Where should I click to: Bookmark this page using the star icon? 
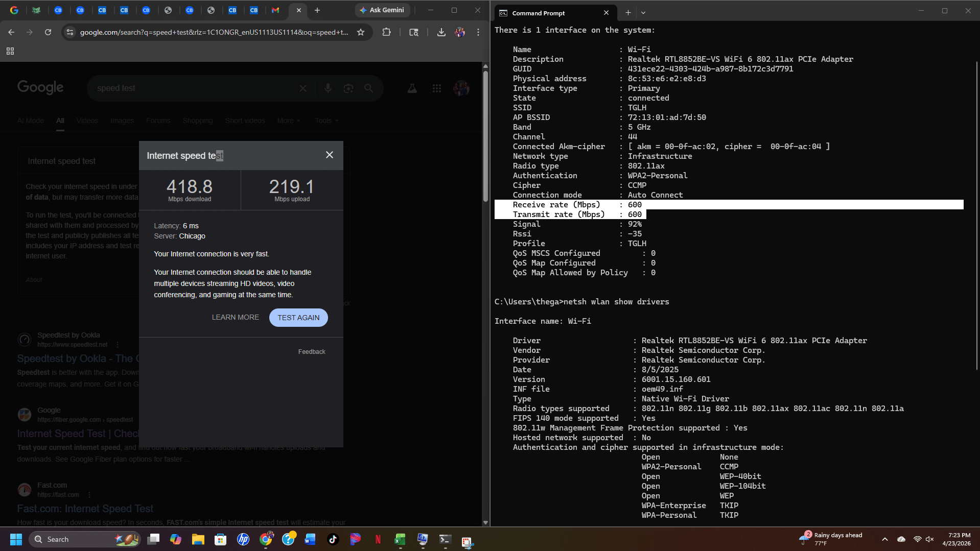pyautogui.click(x=361, y=32)
